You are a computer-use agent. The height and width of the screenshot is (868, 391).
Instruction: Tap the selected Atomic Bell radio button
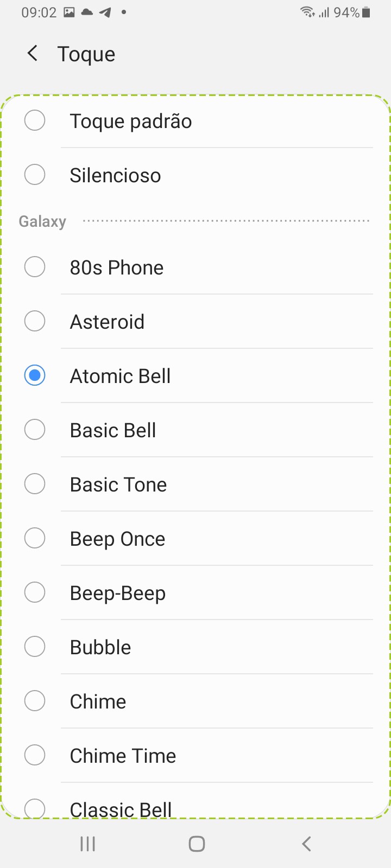[x=35, y=375]
